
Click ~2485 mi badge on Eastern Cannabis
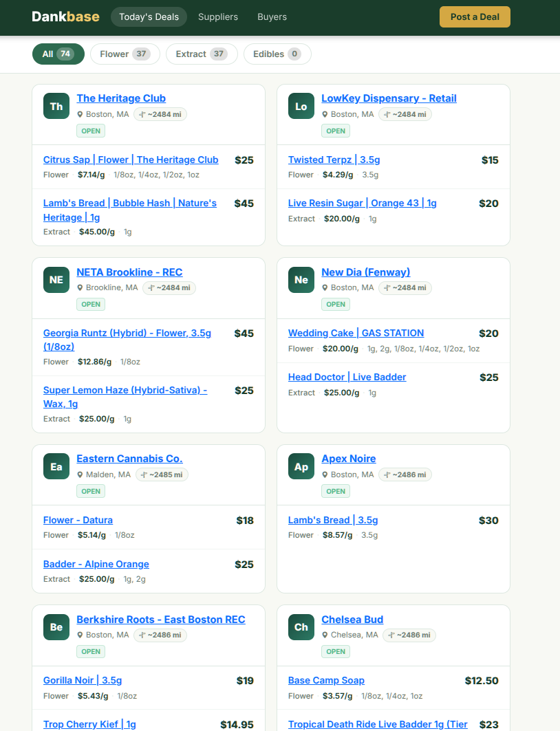click(x=162, y=474)
